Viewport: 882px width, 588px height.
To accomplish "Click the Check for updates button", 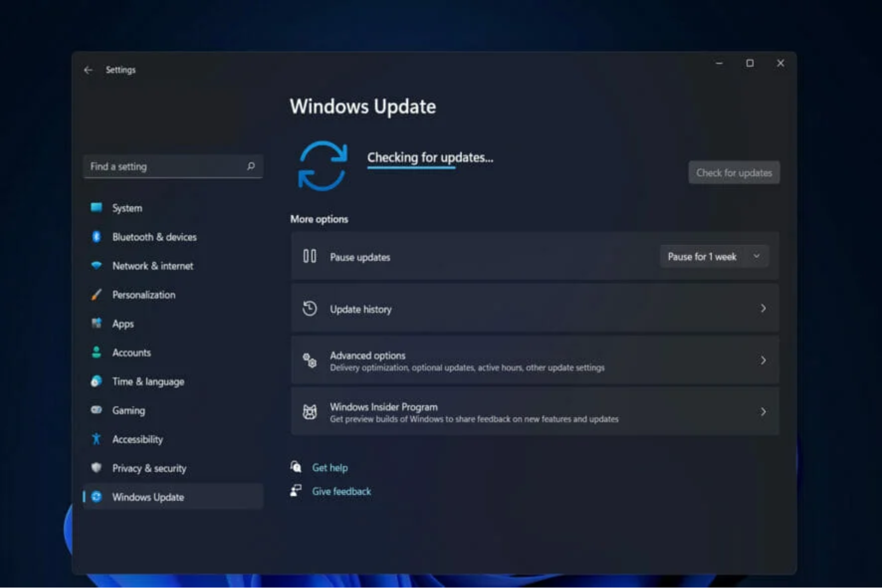I will point(734,173).
